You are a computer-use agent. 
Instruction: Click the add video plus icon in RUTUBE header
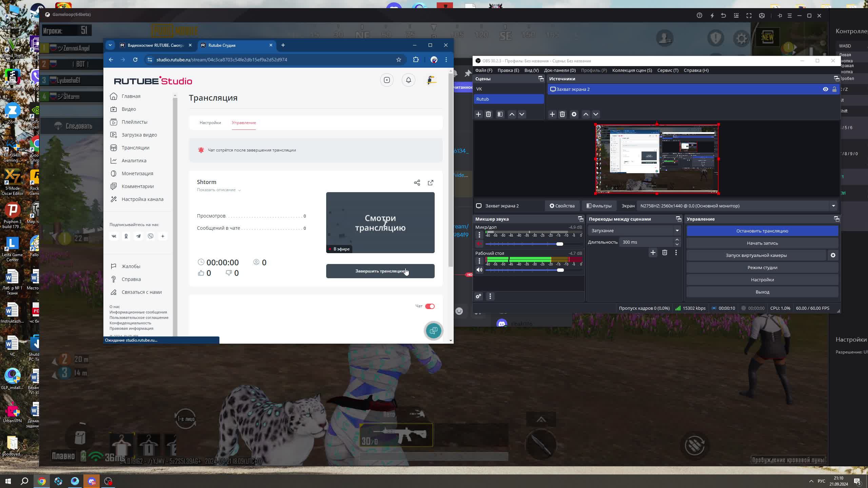(x=387, y=80)
